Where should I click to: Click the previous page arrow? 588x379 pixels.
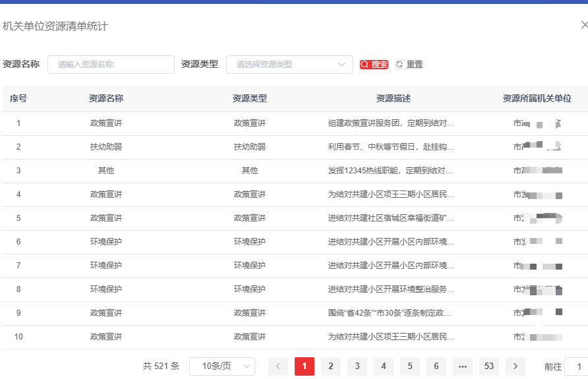(x=278, y=366)
